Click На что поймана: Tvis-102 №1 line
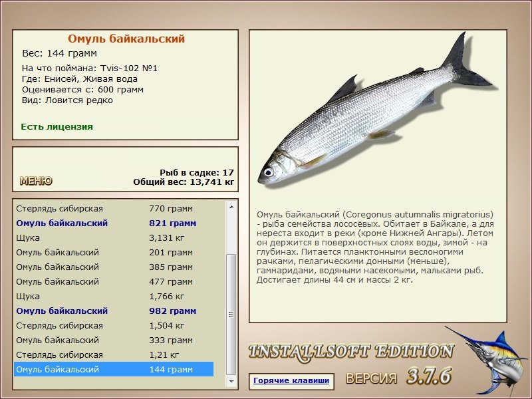This screenshot has height=399, width=532. (x=90, y=68)
